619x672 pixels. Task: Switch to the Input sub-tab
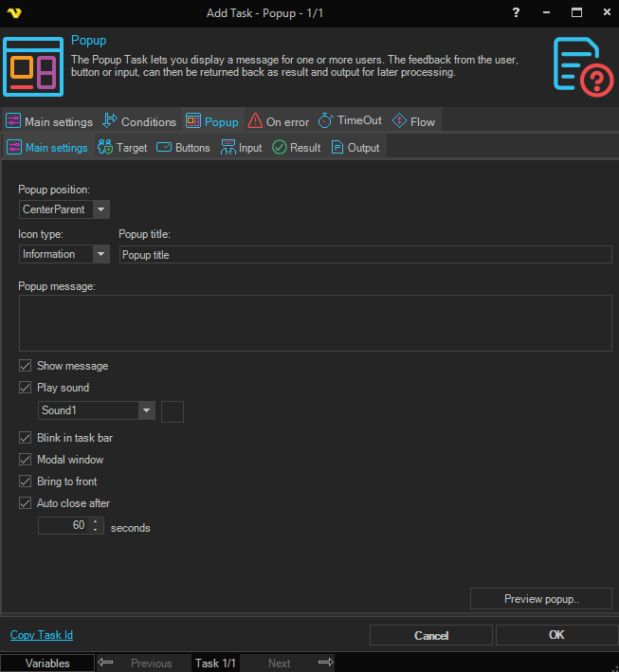pos(241,148)
